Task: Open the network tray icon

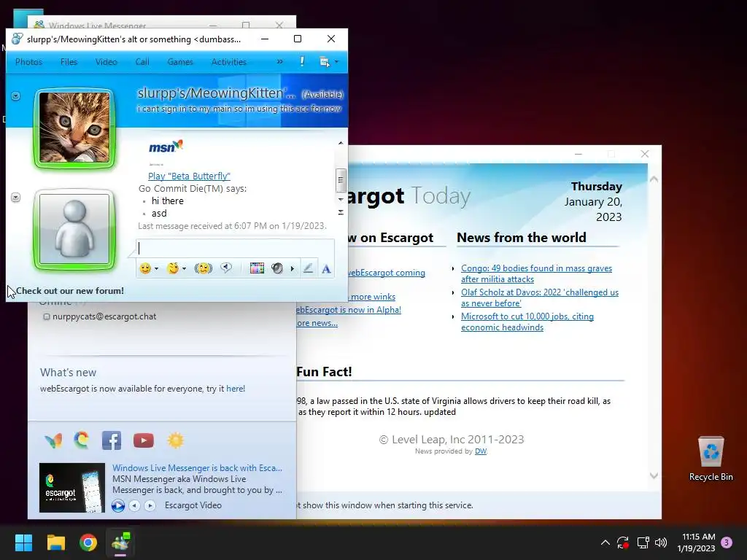Action: pyautogui.click(x=643, y=542)
